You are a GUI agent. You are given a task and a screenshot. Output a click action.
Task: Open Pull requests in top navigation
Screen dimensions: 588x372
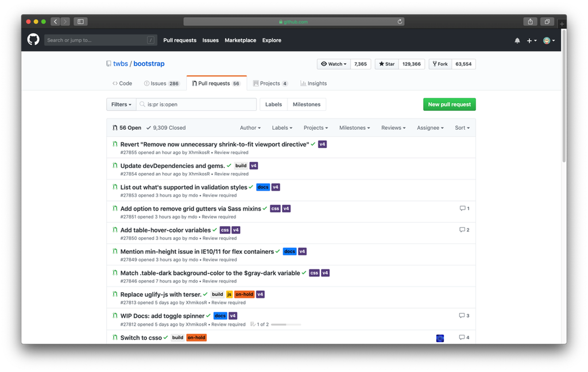point(180,40)
